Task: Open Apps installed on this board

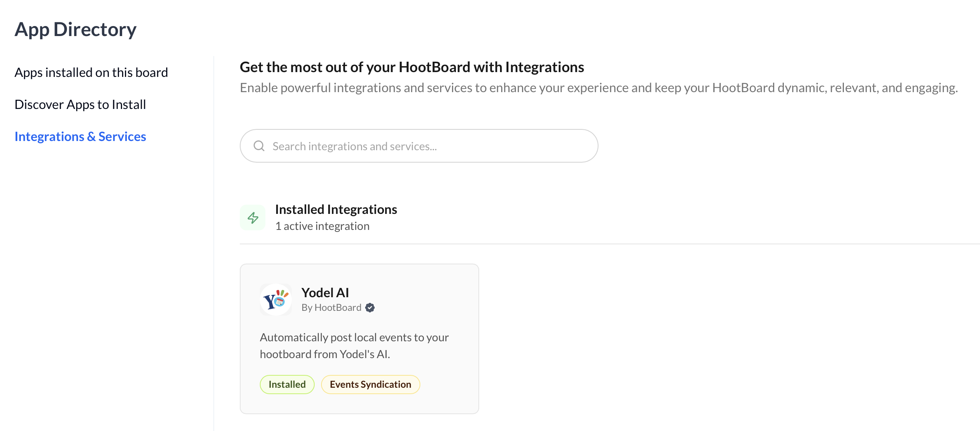Action: coord(91,73)
